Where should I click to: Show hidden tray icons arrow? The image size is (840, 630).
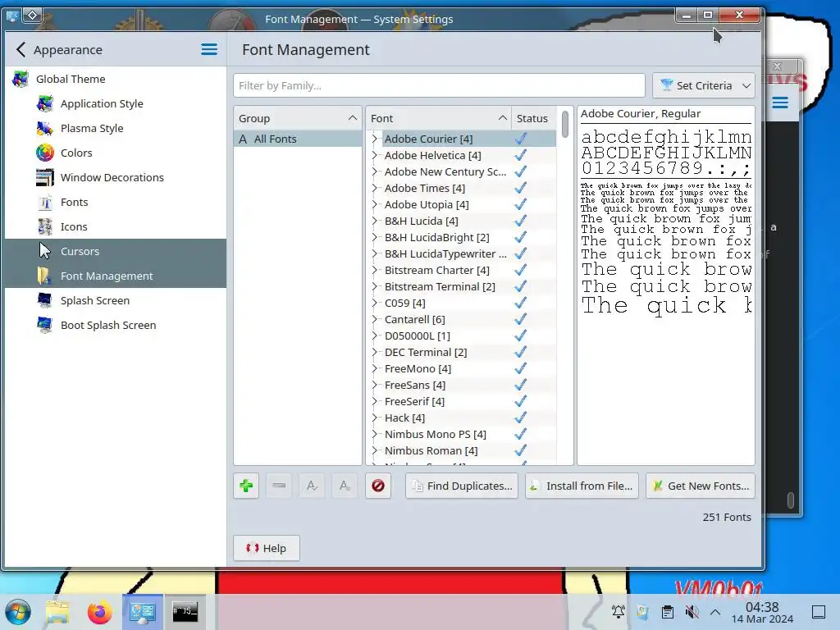click(715, 612)
